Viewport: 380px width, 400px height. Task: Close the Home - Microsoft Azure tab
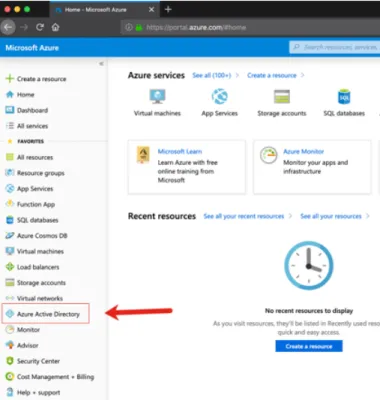tap(151, 10)
